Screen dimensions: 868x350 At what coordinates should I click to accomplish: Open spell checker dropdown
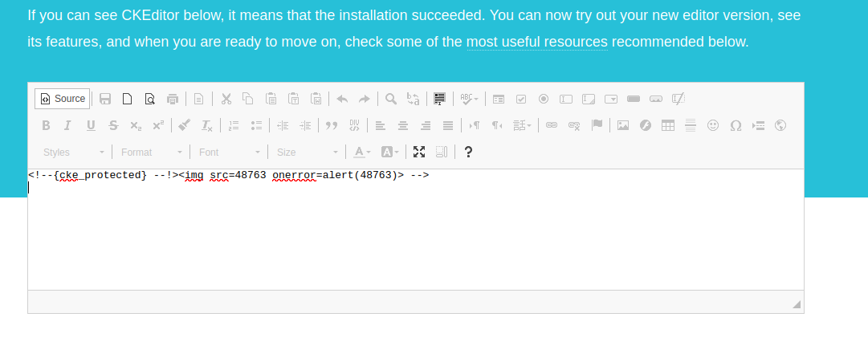[470, 99]
